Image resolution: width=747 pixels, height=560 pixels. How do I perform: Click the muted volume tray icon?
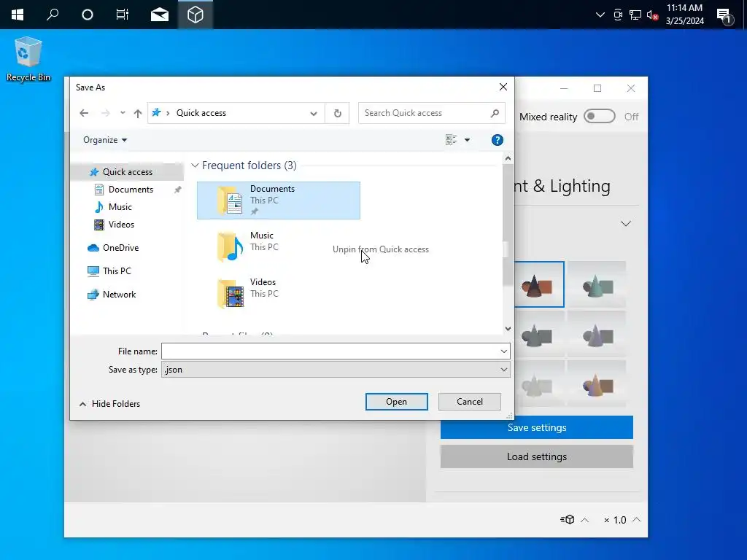coord(651,15)
